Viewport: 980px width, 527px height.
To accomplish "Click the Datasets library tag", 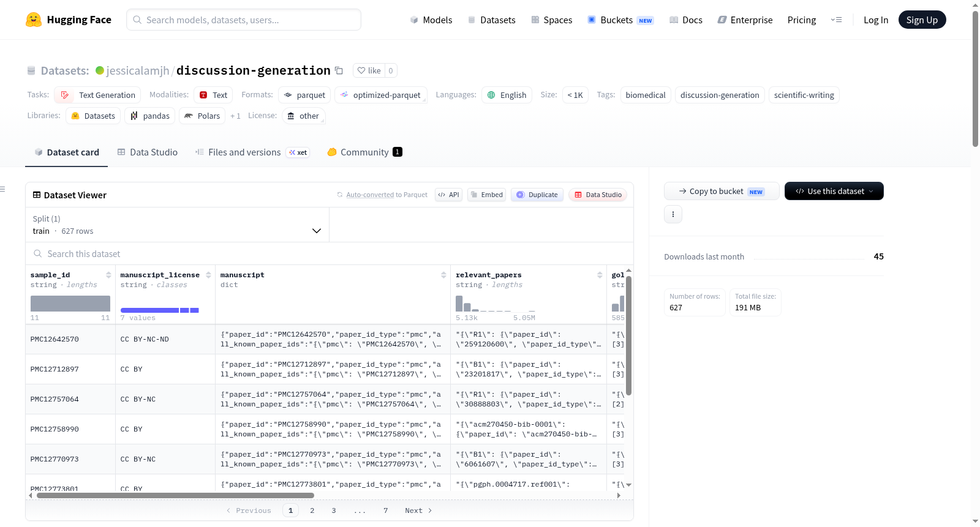I will [93, 116].
